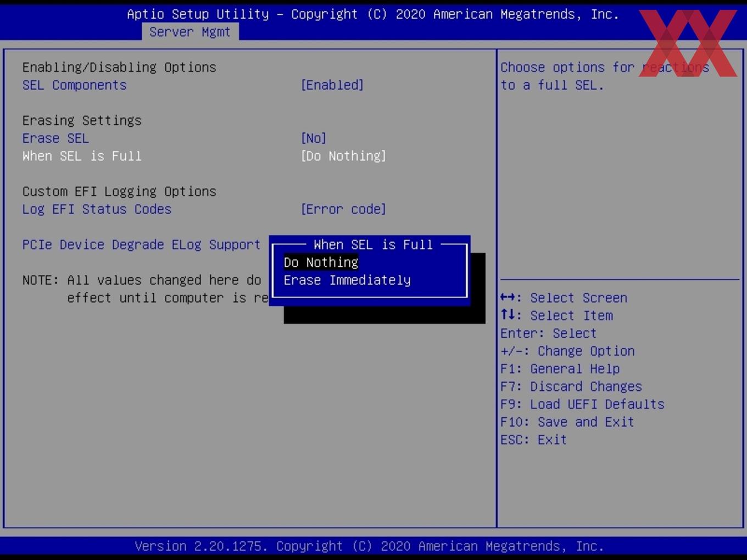
Task: Click the Custom EFI Logging Options heading
Action: point(119,192)
